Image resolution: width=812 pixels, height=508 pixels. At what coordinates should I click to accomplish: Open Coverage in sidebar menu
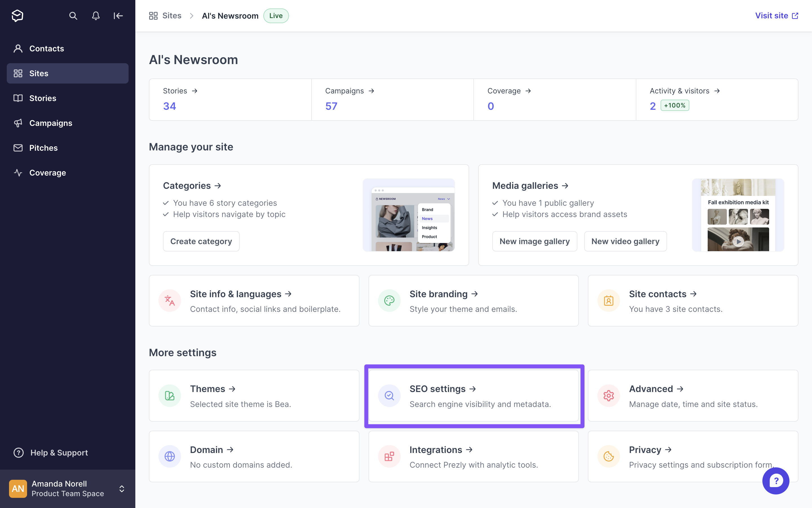[67, 173]
